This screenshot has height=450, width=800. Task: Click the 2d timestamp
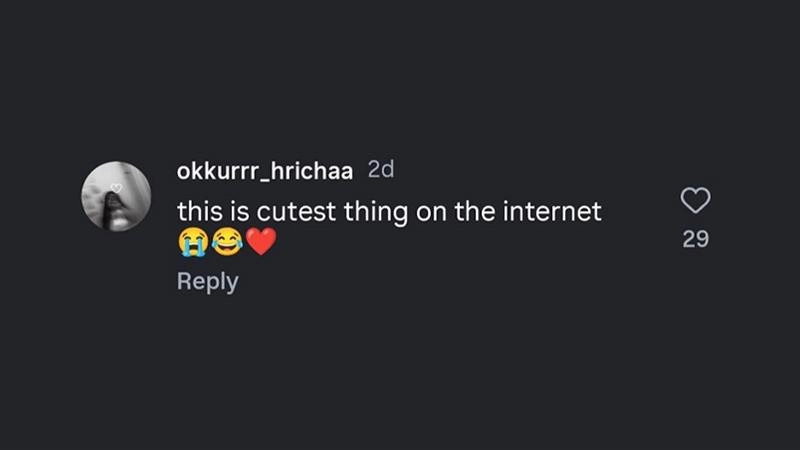(381, 170)
